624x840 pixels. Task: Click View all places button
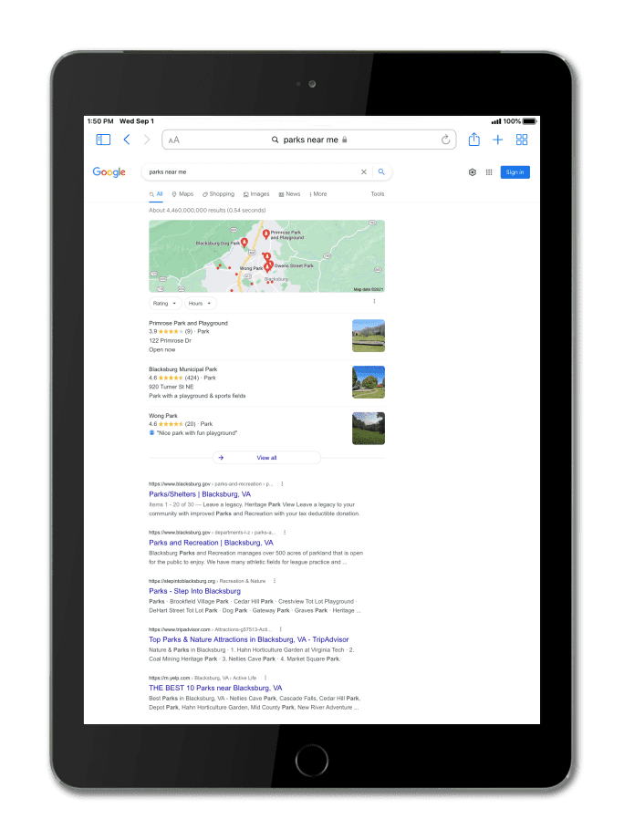pos(266,458)
